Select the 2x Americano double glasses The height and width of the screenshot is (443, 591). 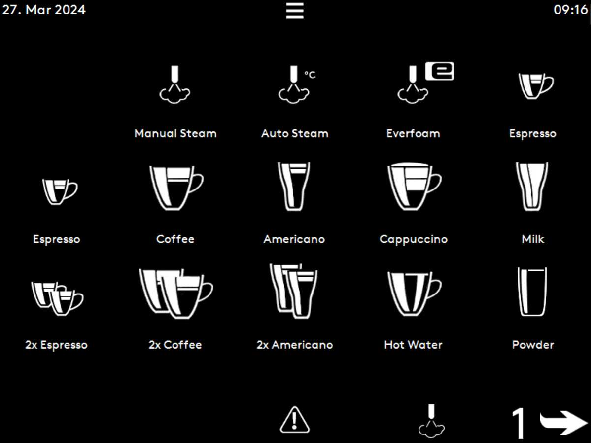click(x=294, y=291)
